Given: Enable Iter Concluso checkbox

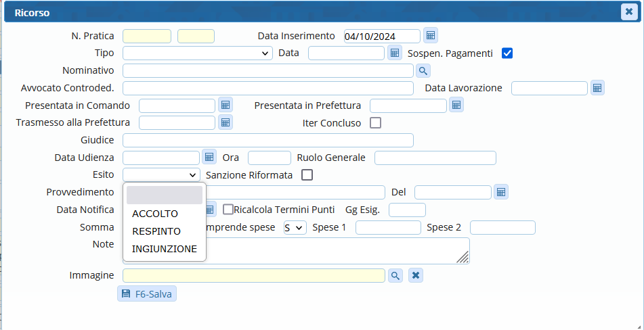Looking at the screenshot, I should [375, 123].
